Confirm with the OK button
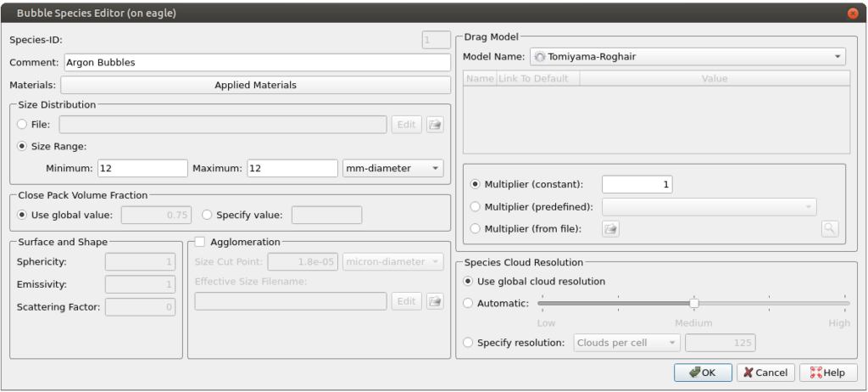The height and width of the screenshot is (392, 868). click(x=703, y=372)
